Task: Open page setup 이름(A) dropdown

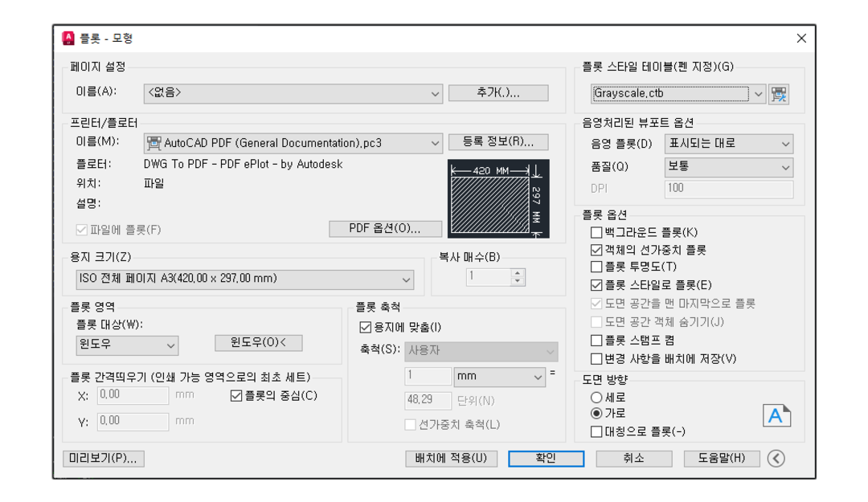Action: click(x=293, y=93)
